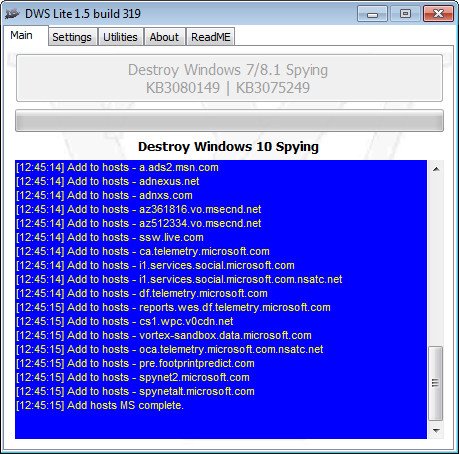The height and width of the screenshot is (454, 459).
Task: Select log line reports.wes.df.telemetry.microsoft.com
Action: click(x=173, y=307)
